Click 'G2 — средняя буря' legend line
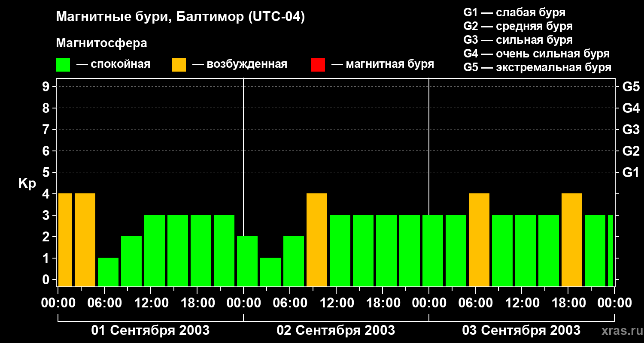Viewport: 644px width, 343px height. 518,26
